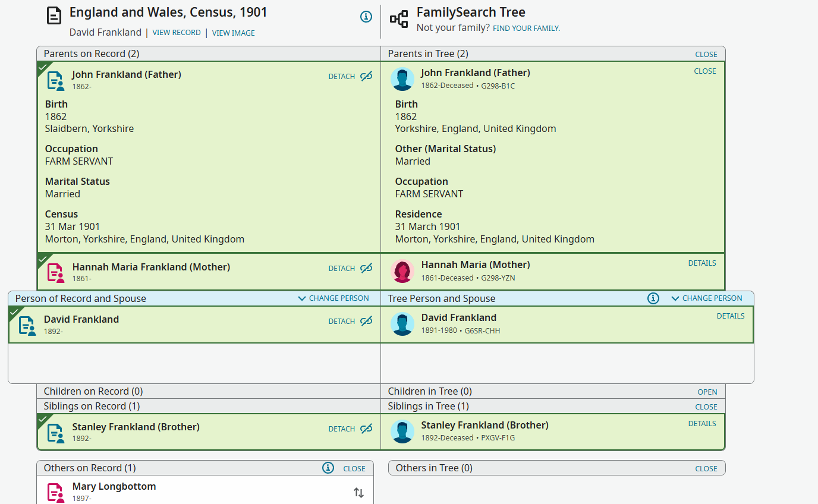
Task: Close the Others on Record section
Action: pos(354,468)
